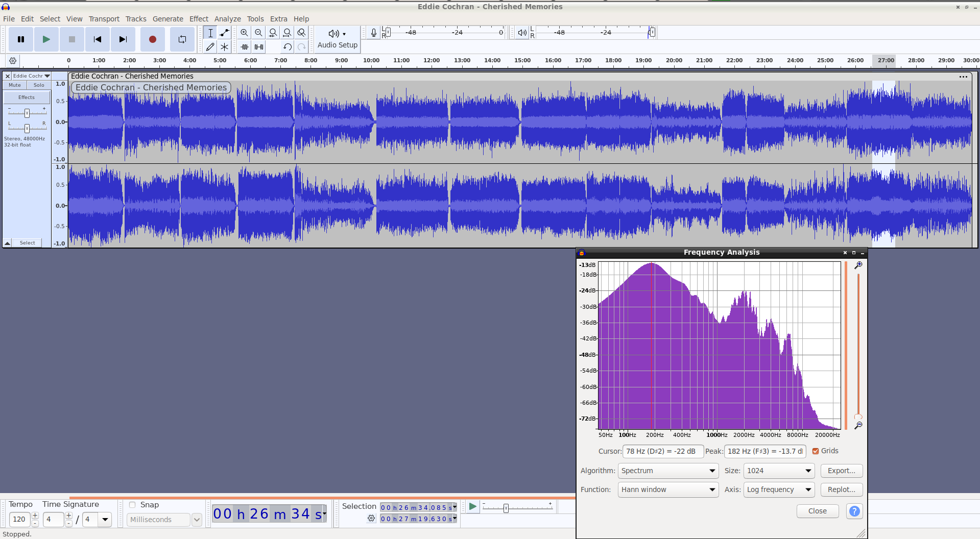Screen dimensions: 980x539
Task: Select the Multi-tool asterisk icon
Action: click(x=224, y=46)
